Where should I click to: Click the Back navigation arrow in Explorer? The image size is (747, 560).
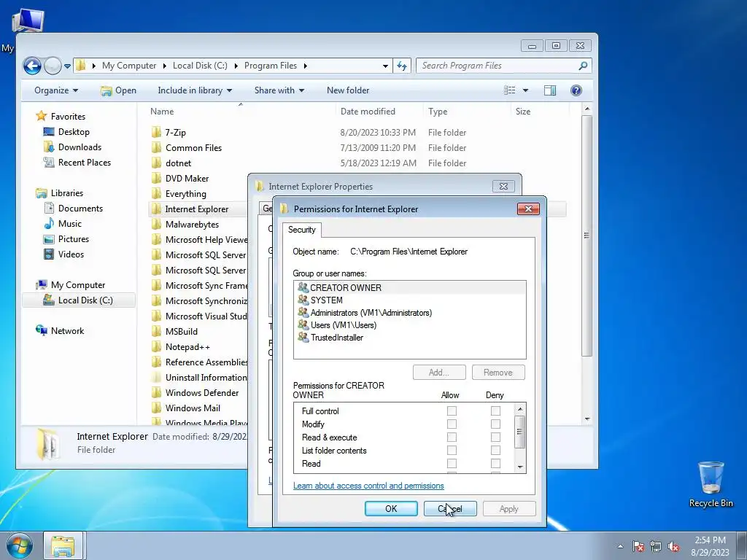coord(32,66)
